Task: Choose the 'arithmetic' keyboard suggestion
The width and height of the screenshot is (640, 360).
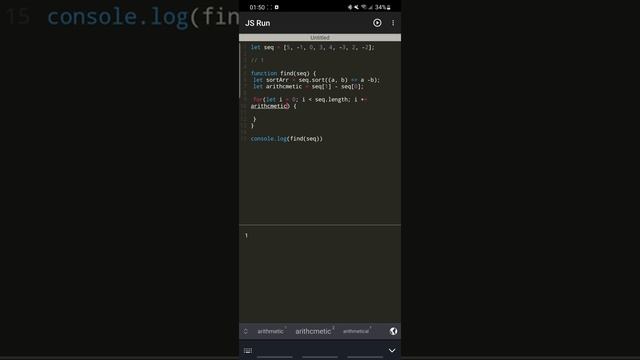Action: [x=270, y=331]
